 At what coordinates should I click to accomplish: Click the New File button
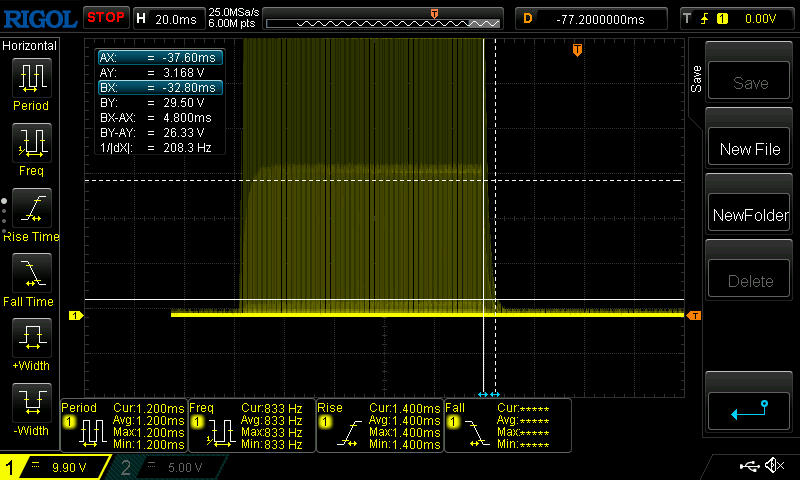[x=749, y=147]
